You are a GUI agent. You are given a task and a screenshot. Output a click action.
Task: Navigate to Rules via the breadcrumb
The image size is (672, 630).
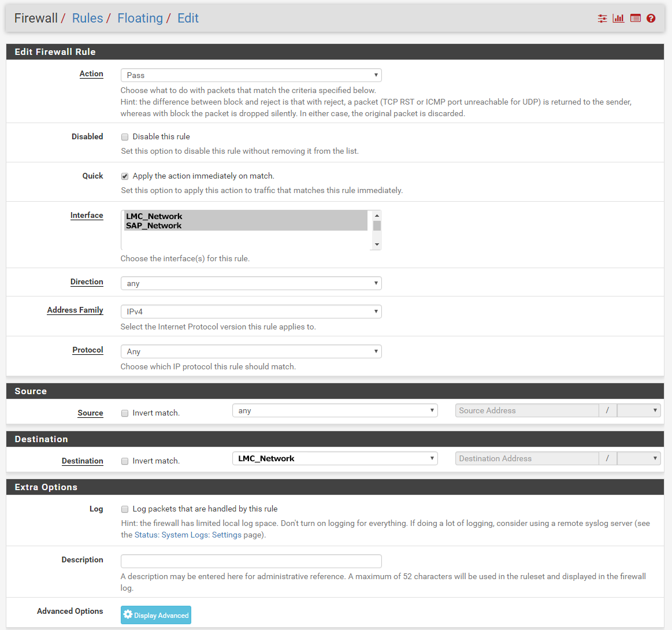click(x=87, y=18)
